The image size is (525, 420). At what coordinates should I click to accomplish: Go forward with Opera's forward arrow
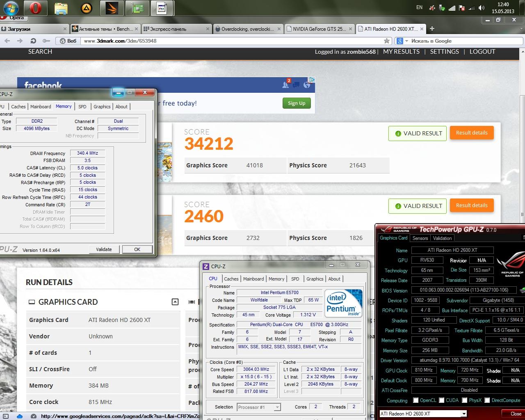click(x=20, y=41)
